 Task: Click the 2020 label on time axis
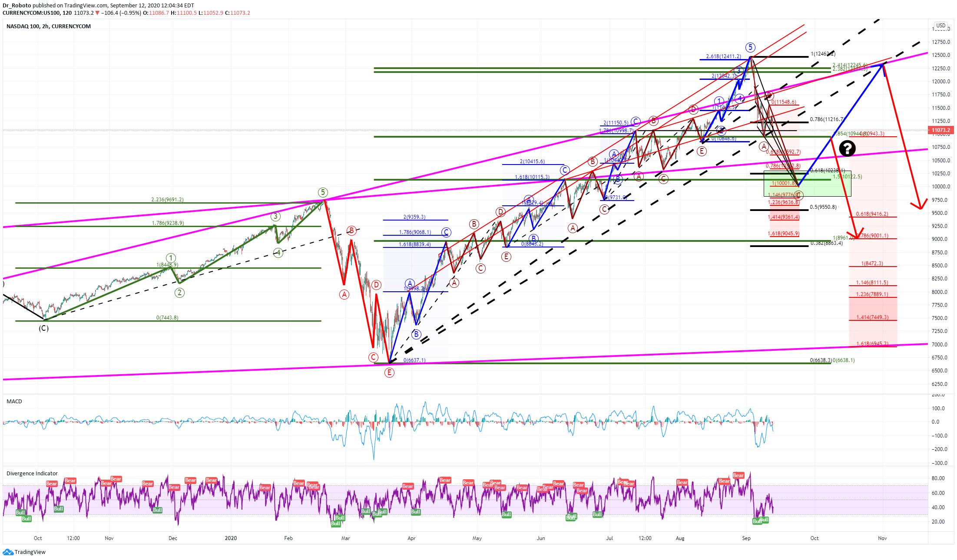[231, 538]
